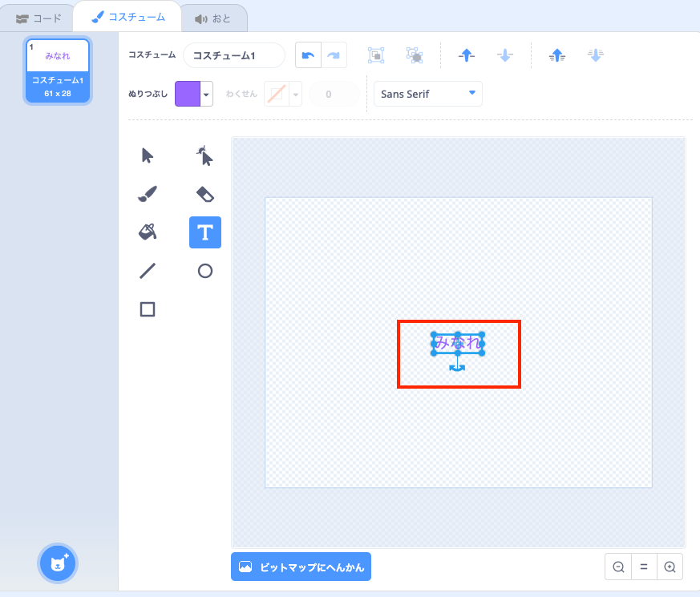Click ビットマップにへんかん button

point(301,567)
